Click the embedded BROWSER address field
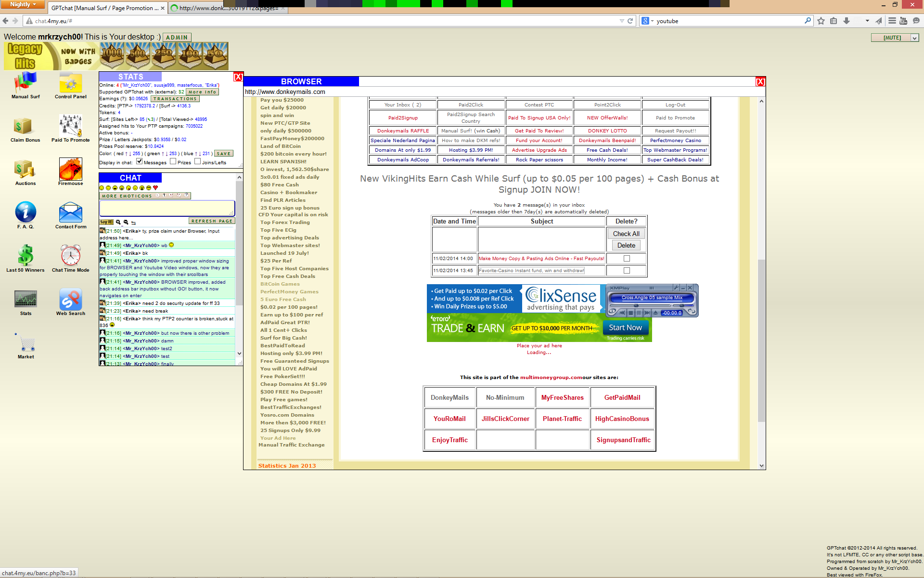 click(504, 92)
